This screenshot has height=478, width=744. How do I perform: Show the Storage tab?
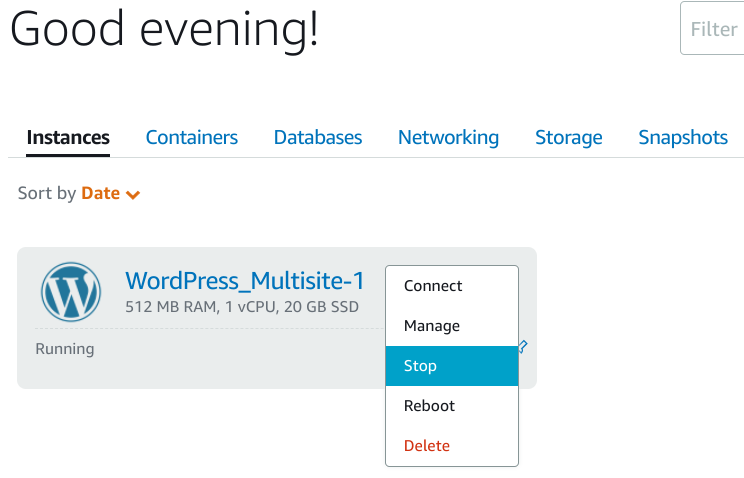pyautogui.click(x=568, y=138)
